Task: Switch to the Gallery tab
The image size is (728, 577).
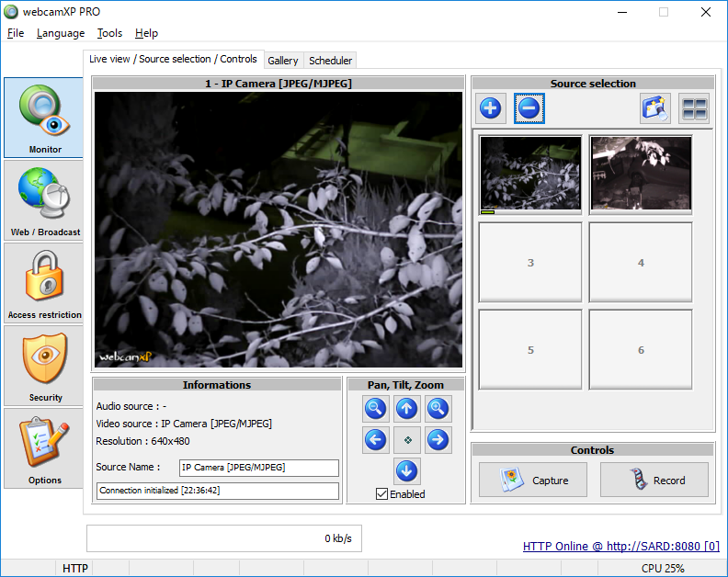Action: coord(283,61)
